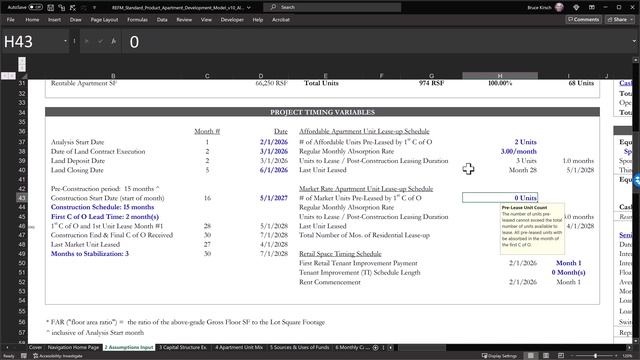Click the Select All corner triangle

24,76
